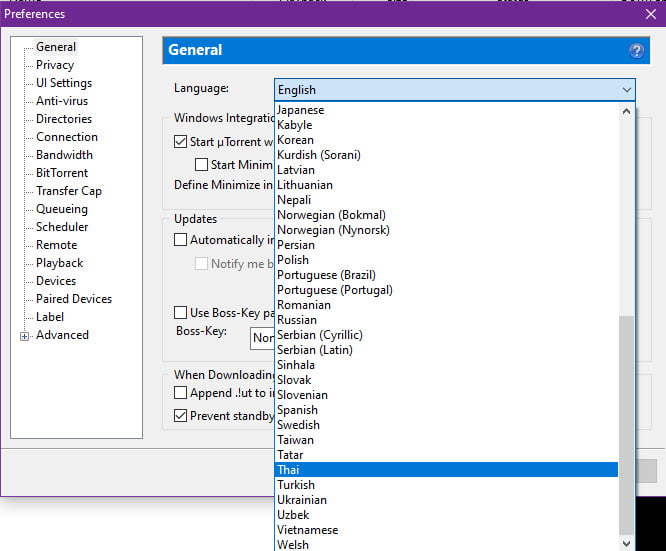The height and width of the screenshot is (551, 666).
Task: Select Lithuanian language option
Action: pyautogui.click(x=446, y=185)
